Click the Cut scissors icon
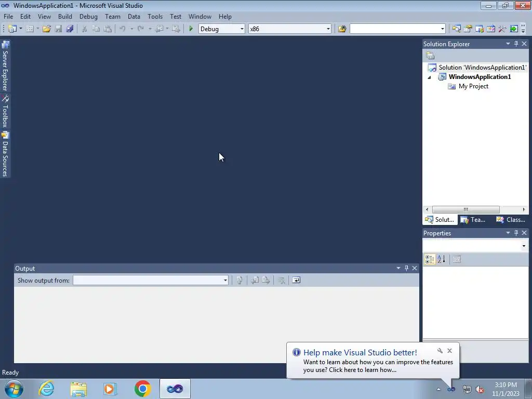532x399 pixels. tap(85, 29)
